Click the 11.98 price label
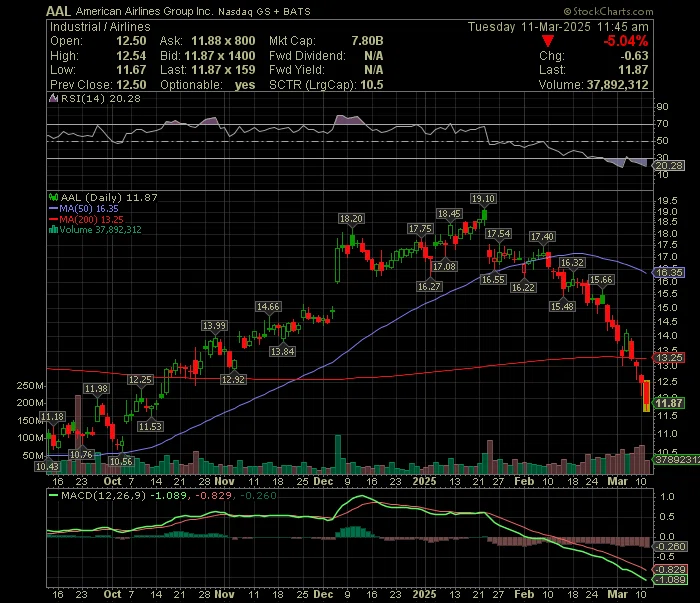The height and width of the screenshot is (603, 700). (x=96, y=389)
